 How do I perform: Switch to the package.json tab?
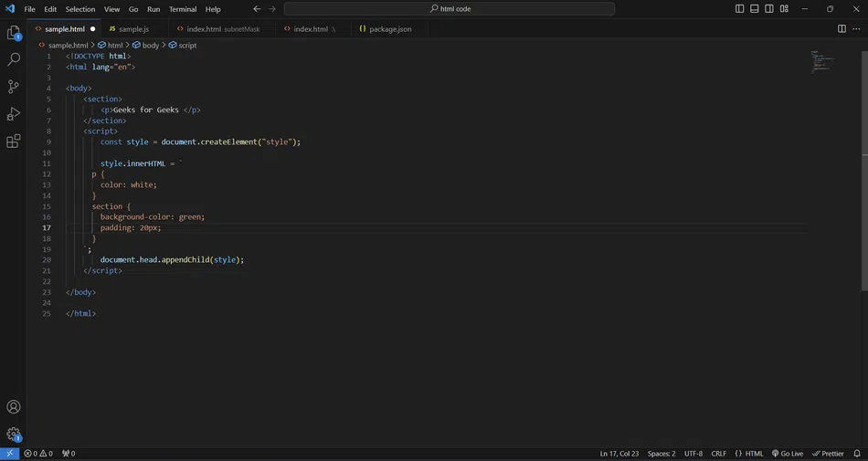[x=389, y=29]
